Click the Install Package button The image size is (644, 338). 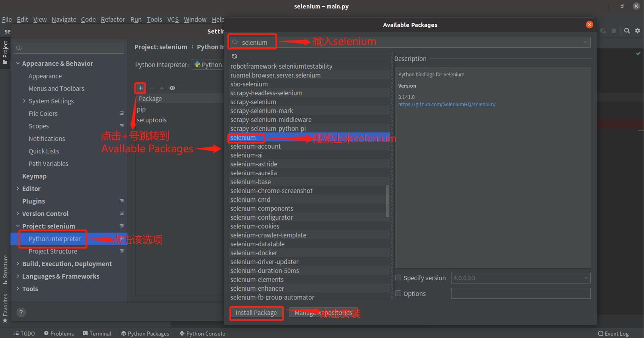coord(256,313)
